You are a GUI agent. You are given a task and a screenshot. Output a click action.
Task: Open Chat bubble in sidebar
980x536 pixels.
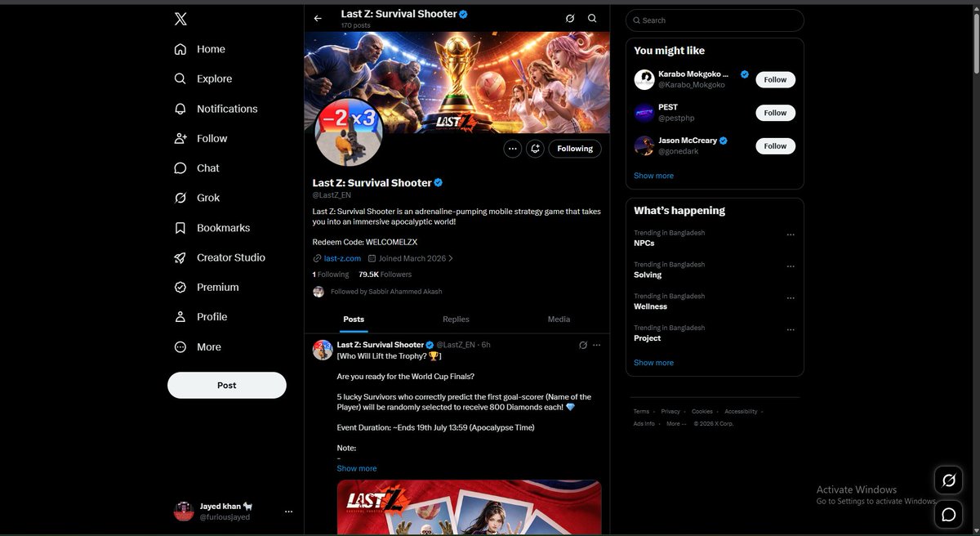[x=180, y=168]
